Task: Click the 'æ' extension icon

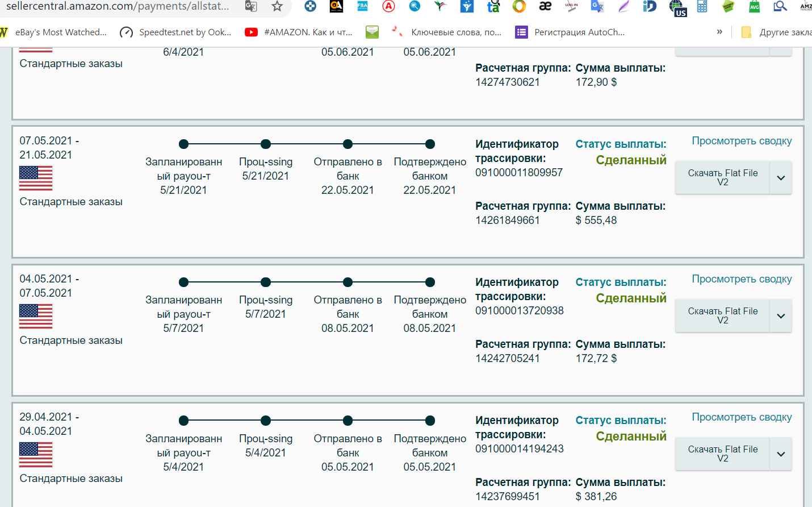Action: tap(545, 6)
